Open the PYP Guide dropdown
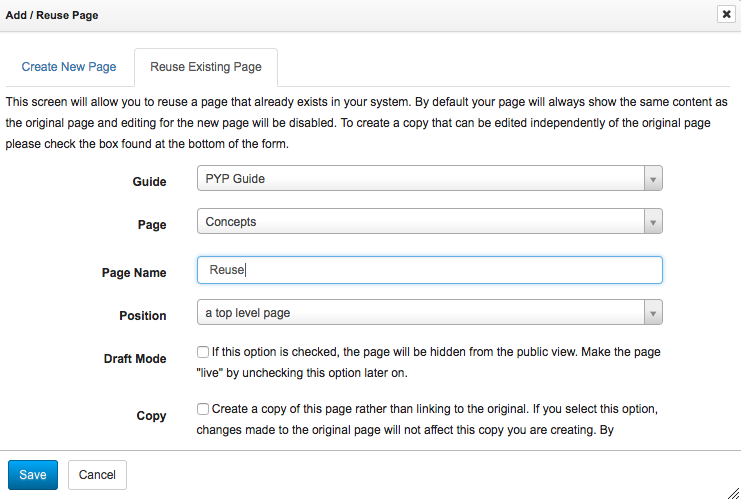This screenshot has width=741, height=501. point(420,179)
